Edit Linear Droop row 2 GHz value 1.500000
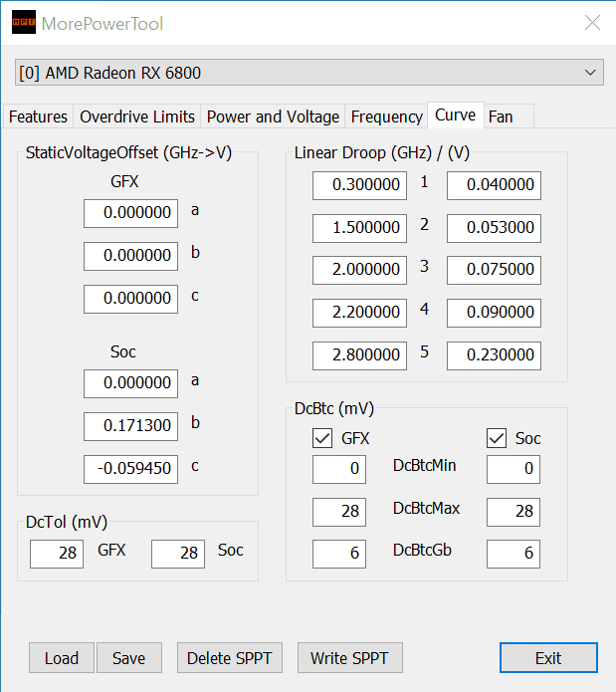Viewport: 616px width, 692px height. click(360, 228)
